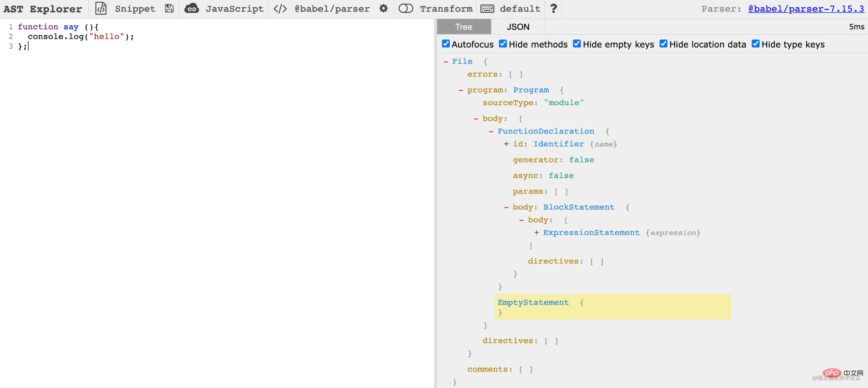Screen dimensions: 868x388
Task: Disable Hide methods checkbox
Action: [503, 44]
